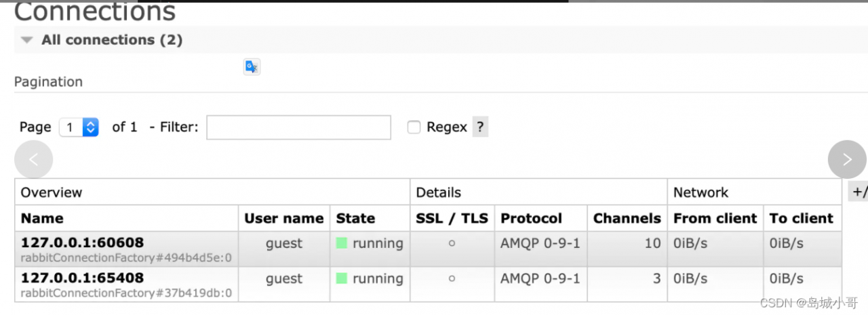Screen dimensions: 868x315
Task: Toggle table columns with the +/- button
Action: point(859,192)
